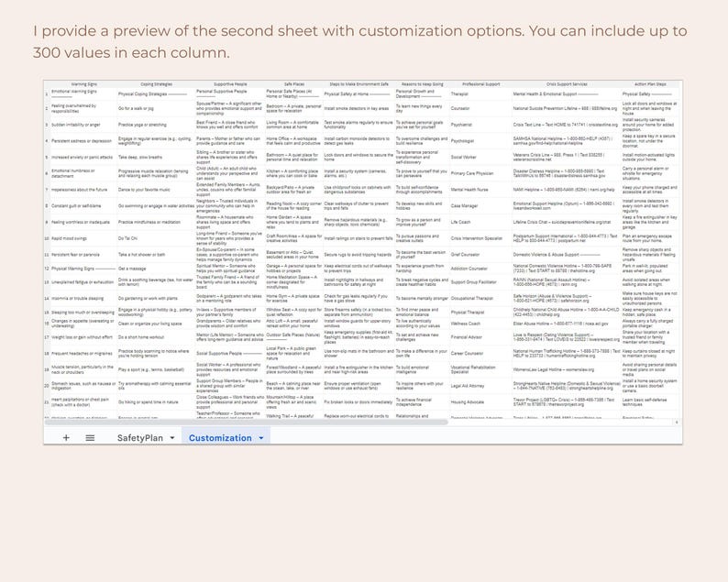
Task: Click the 'Primary Care Physician' cell
Action: (x=481, y=173)
